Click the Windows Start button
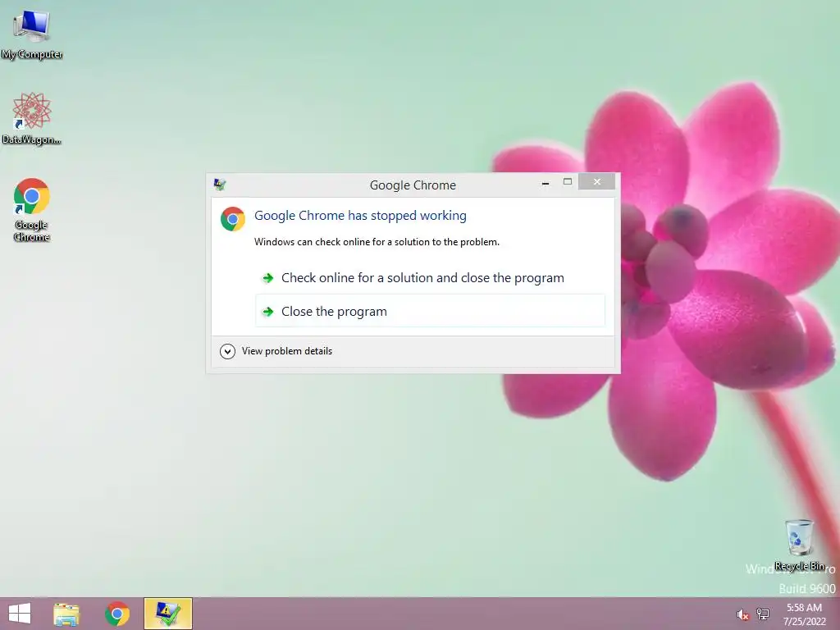The height and width of the screenshot is (630, 840). click(20, 614)
